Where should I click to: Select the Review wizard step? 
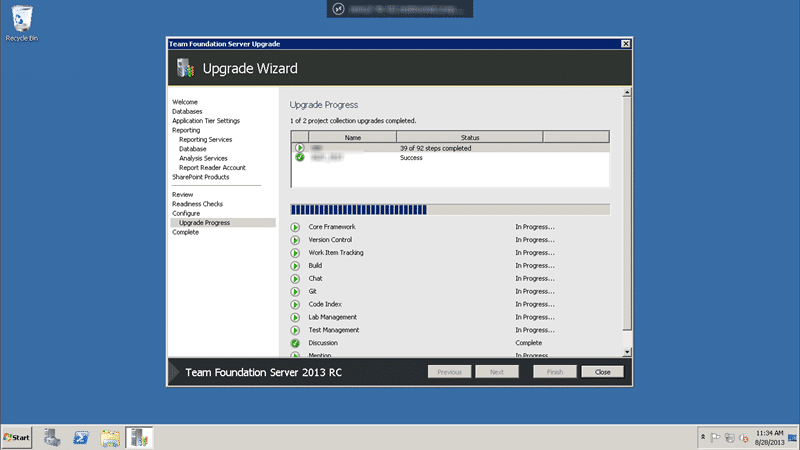(183, 194)
